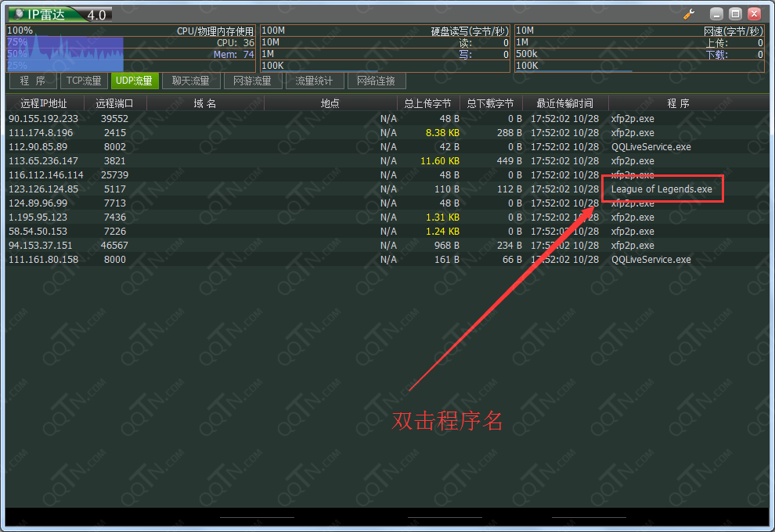775x532 pixels.
Task: Click QQLiveService.exe in the 112.90.85.89 row
Action: [651, 147]
